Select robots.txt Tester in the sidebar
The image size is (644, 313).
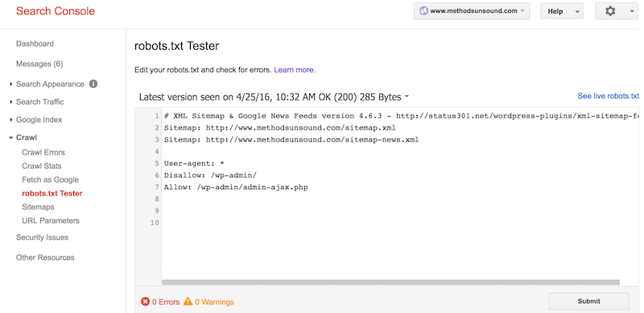(x=52, y=193)
